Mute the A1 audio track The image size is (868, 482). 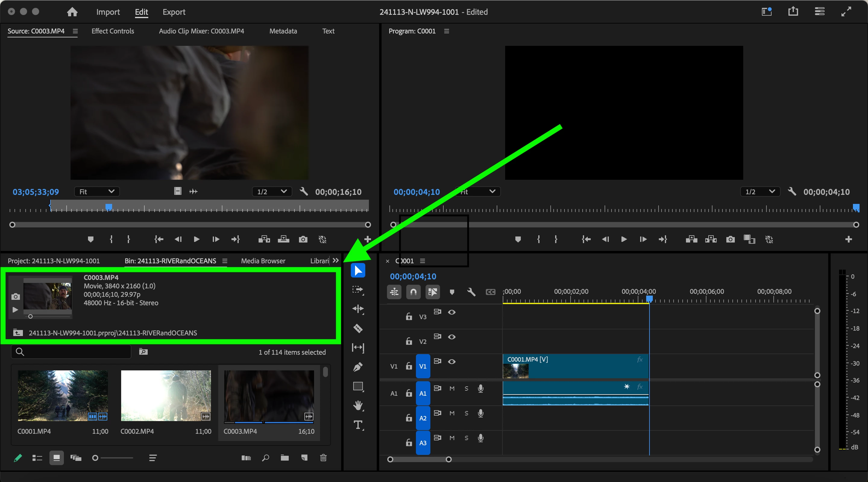[452, 388]
